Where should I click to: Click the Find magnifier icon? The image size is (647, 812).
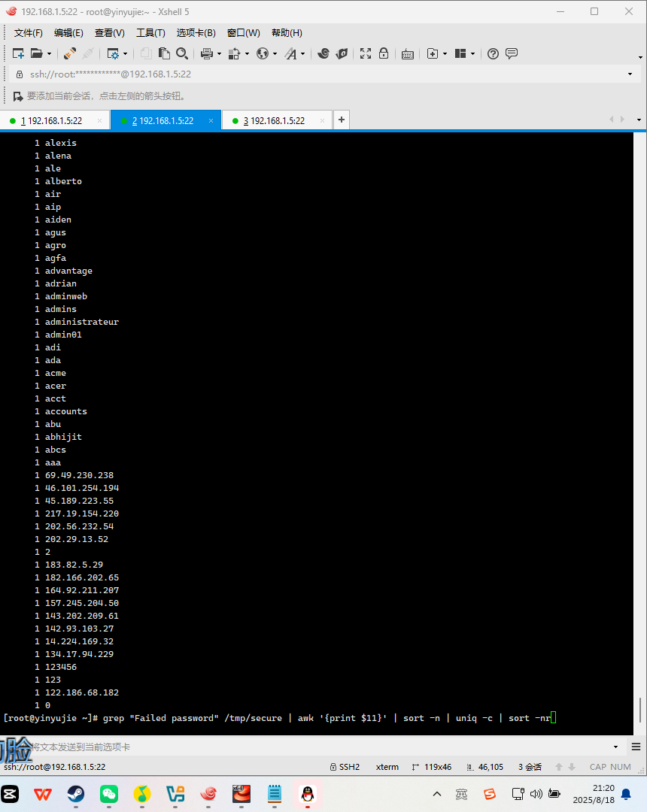[x=182, y=53]
